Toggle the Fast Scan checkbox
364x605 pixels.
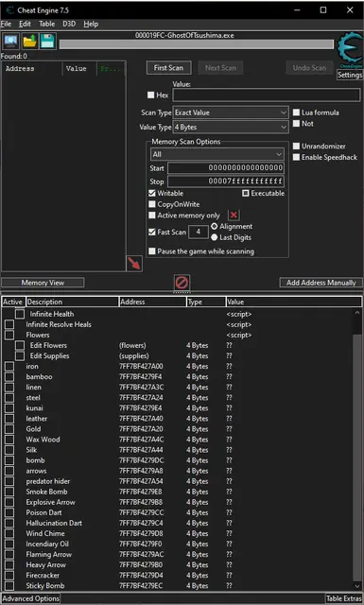152,232
